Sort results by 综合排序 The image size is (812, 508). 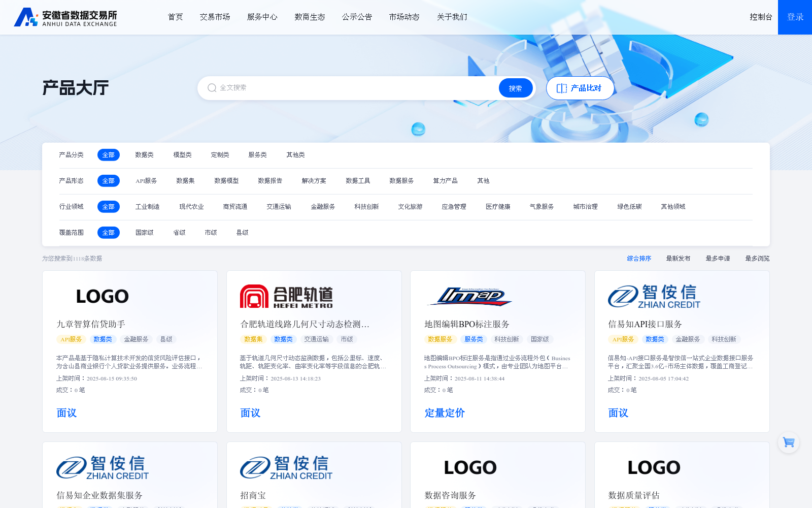point(639,259)
